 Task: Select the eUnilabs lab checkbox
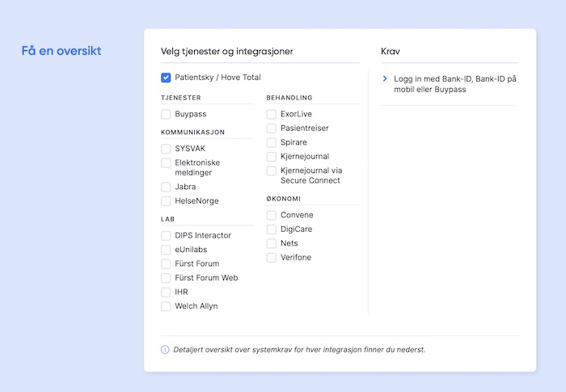pos(166,250)
